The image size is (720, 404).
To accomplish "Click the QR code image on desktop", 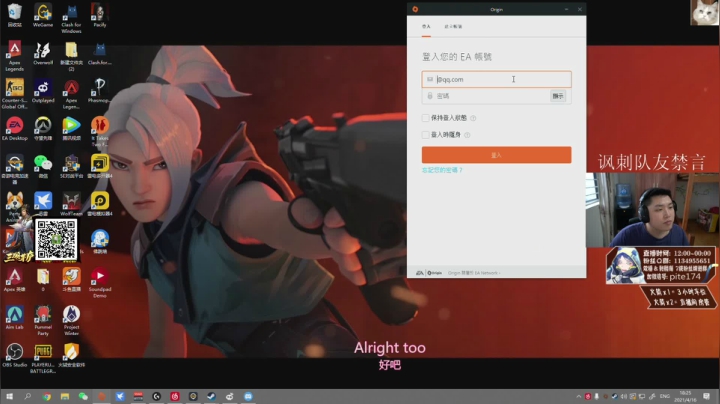I will 56,239.
